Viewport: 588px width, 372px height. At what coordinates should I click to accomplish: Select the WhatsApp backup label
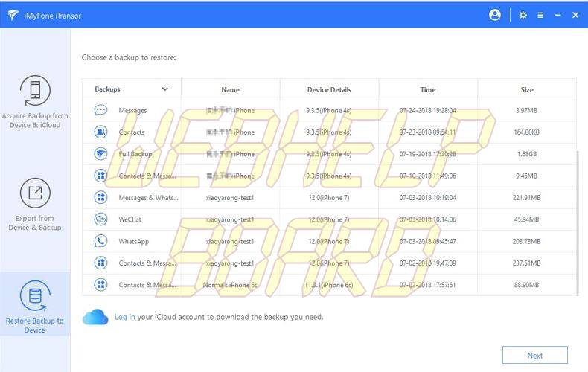pyautogui.click(x=134, y=242)
